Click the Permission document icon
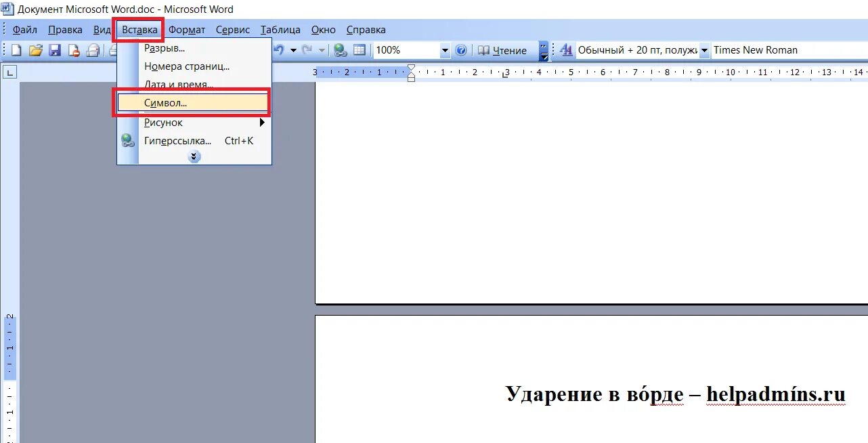Image resolution: width=868 pixels, height=443 pixels. tap(74, 50)
